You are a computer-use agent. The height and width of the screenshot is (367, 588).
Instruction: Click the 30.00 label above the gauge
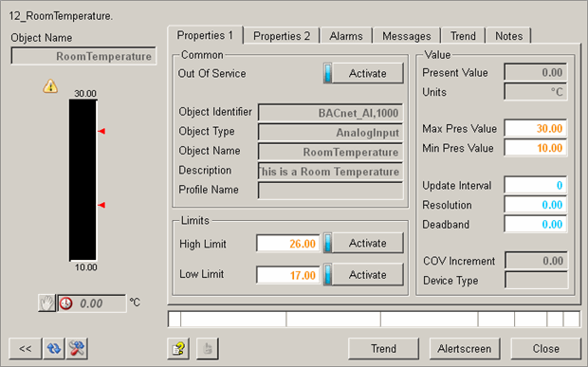[x=85, y=93]
